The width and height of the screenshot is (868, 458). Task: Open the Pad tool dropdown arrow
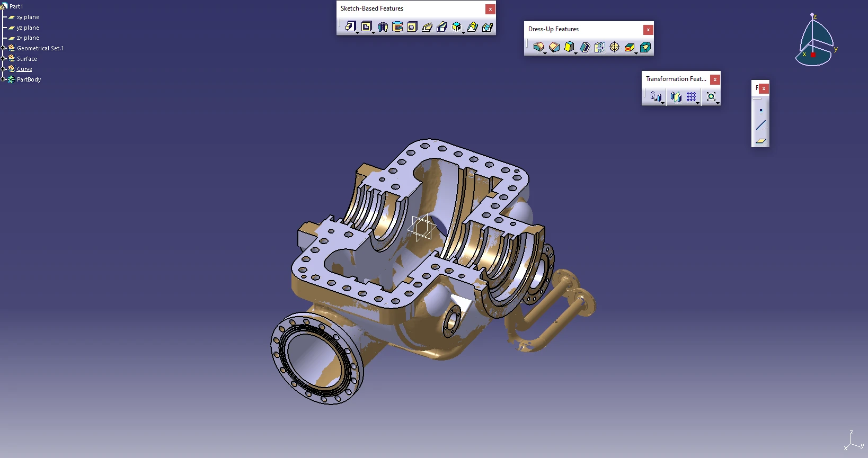click(x=358, y=33)
